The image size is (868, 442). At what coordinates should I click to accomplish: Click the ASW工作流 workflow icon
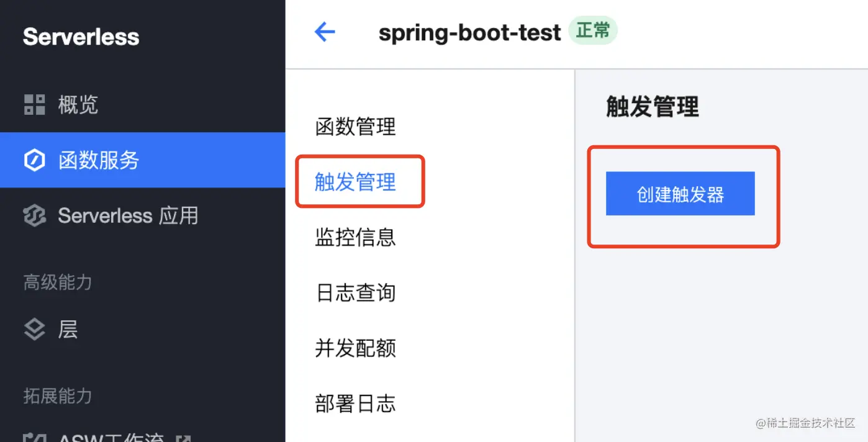34,438
